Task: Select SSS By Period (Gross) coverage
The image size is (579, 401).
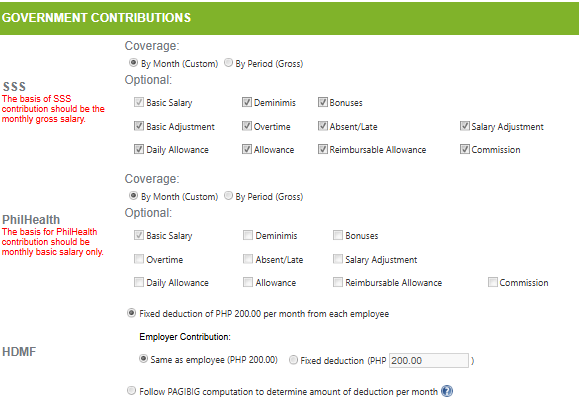Action: [229, 62]
